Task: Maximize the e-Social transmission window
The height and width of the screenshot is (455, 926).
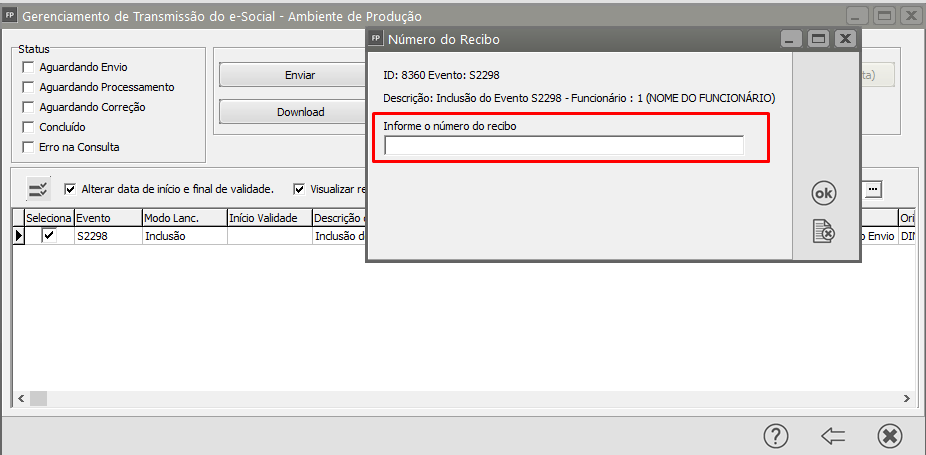Action: 884,16
